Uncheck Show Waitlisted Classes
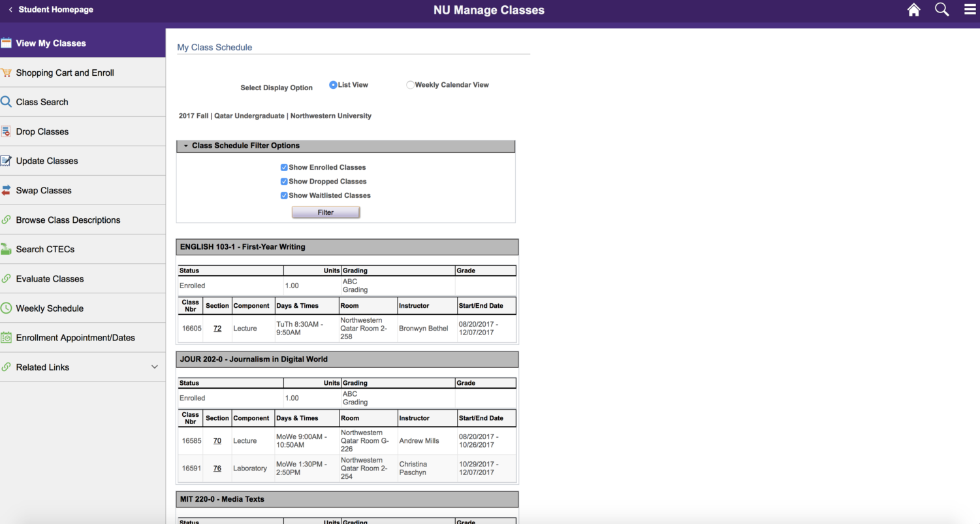The image size is (980, 524). point(284,195)
